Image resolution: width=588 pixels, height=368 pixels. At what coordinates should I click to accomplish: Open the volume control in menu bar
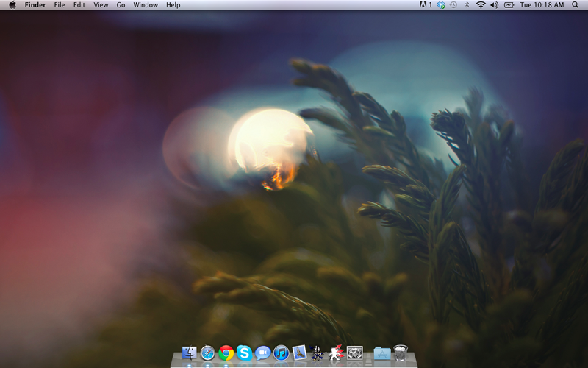tap(494, 5)
